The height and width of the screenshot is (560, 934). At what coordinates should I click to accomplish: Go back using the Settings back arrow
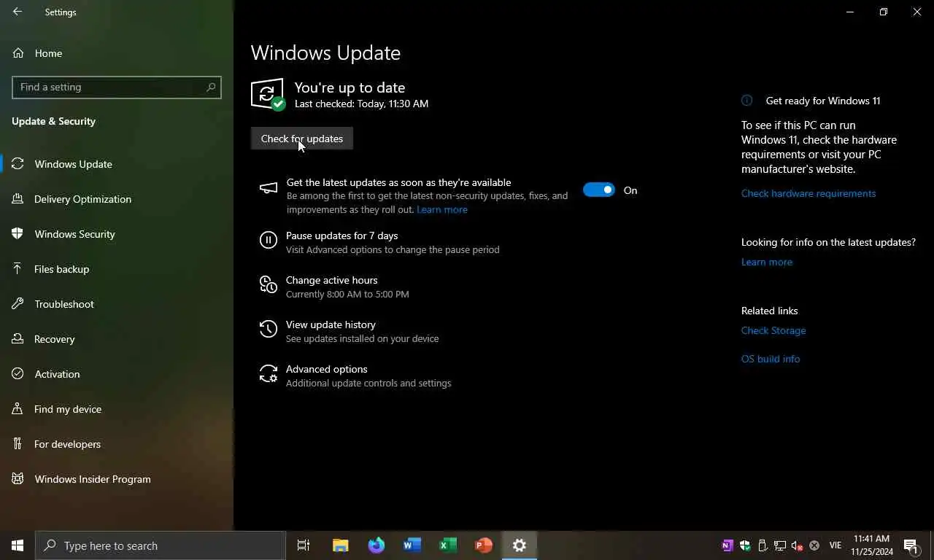click(x=18, y=12)
